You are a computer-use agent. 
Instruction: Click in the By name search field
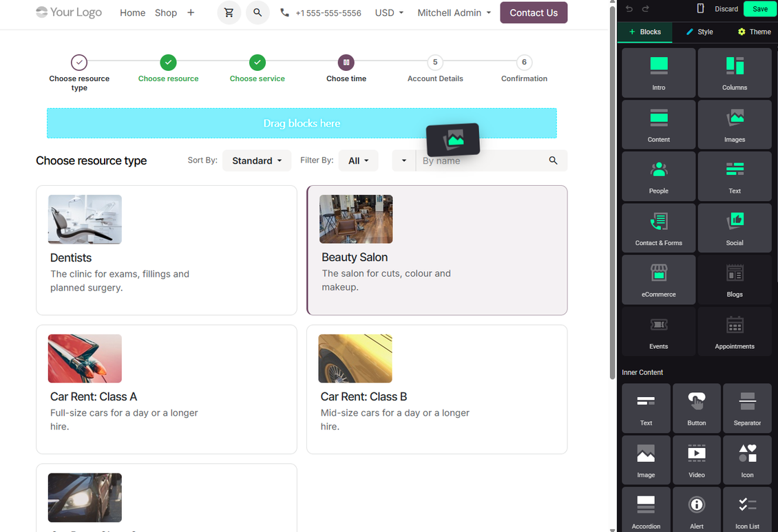(480, 160)
